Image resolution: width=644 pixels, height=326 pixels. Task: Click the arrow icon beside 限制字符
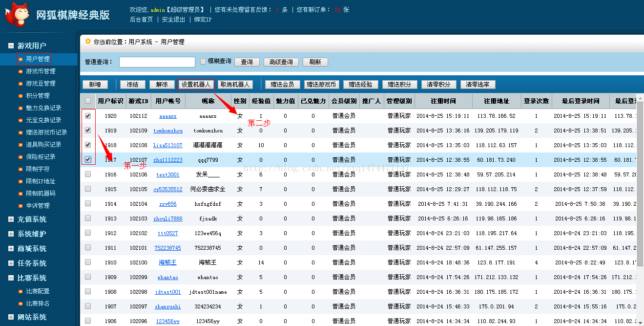pyautogui.click(x=21, y=169)
